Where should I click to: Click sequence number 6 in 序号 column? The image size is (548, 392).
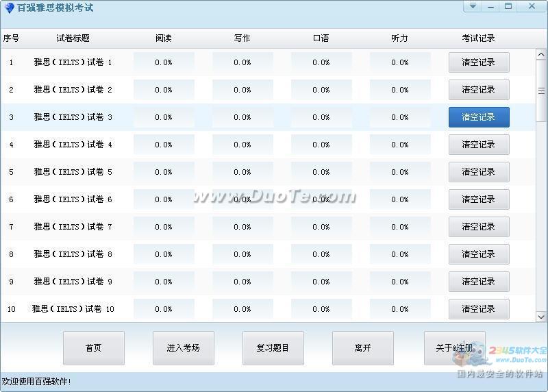tap(11, 199)
